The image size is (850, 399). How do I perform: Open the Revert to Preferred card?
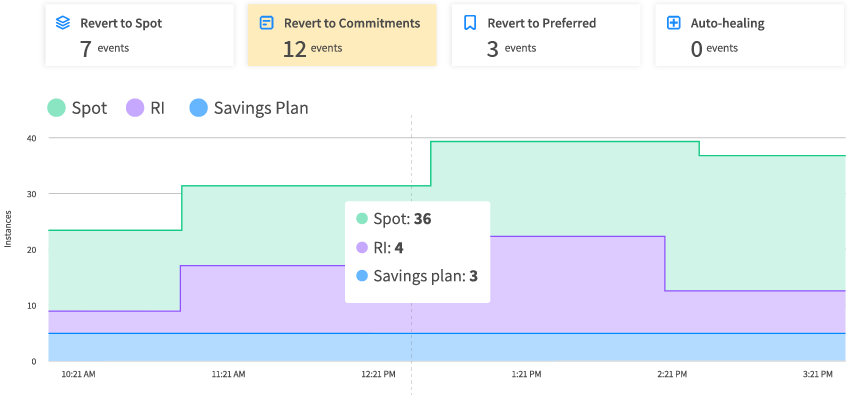pos(546,35)
